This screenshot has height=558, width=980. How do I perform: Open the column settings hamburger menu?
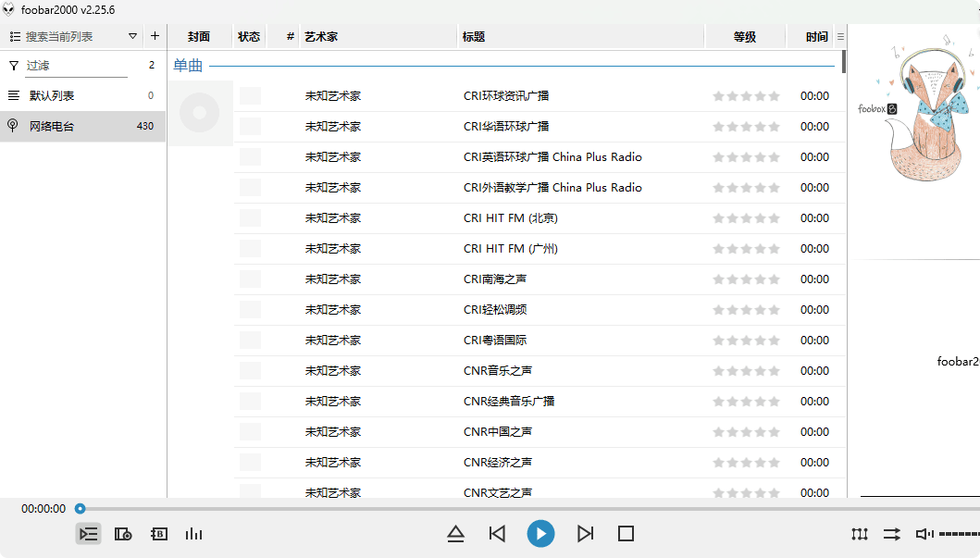pos(840,37)
